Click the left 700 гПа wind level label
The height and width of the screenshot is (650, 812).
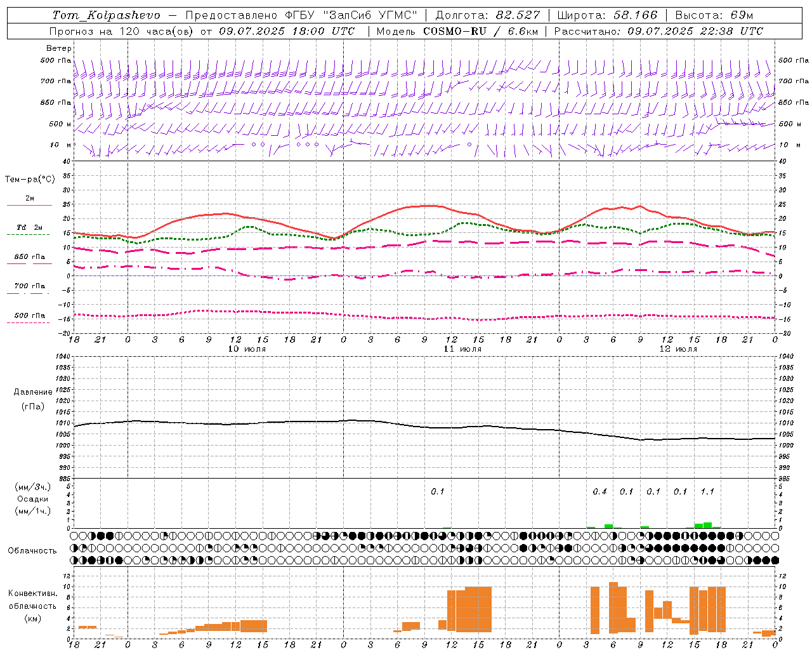[x=56, y=81]
